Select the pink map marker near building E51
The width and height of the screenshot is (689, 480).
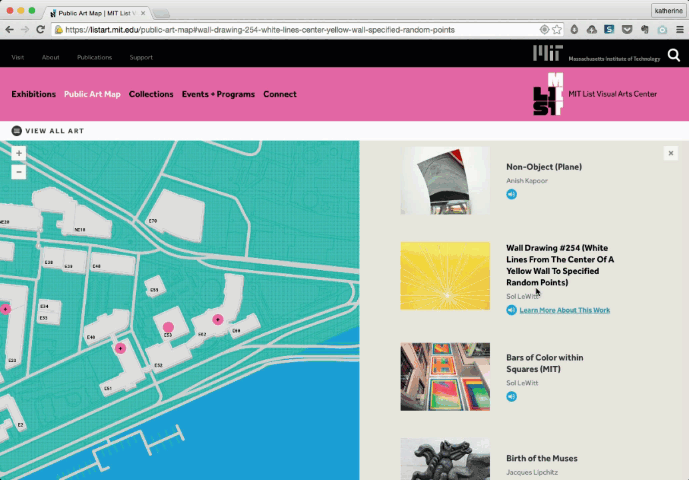120,349
